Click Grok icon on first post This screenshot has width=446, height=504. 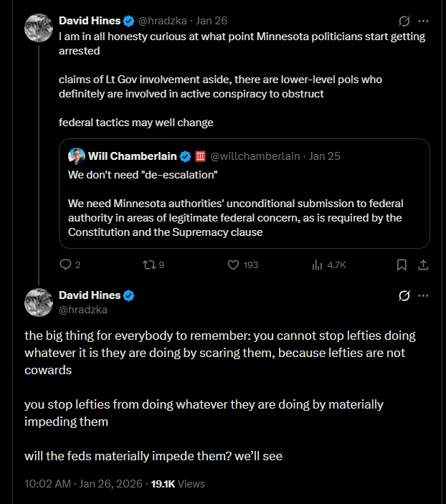click(x=404, y=21)
